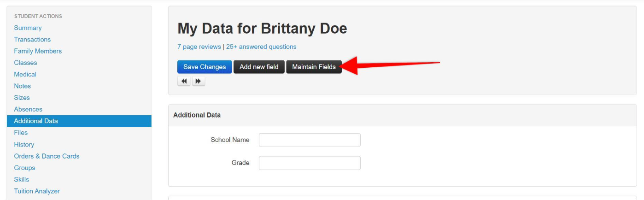644x200 pixels.
Task: Open the 7 page reviews link
Action: click(199, 47)
